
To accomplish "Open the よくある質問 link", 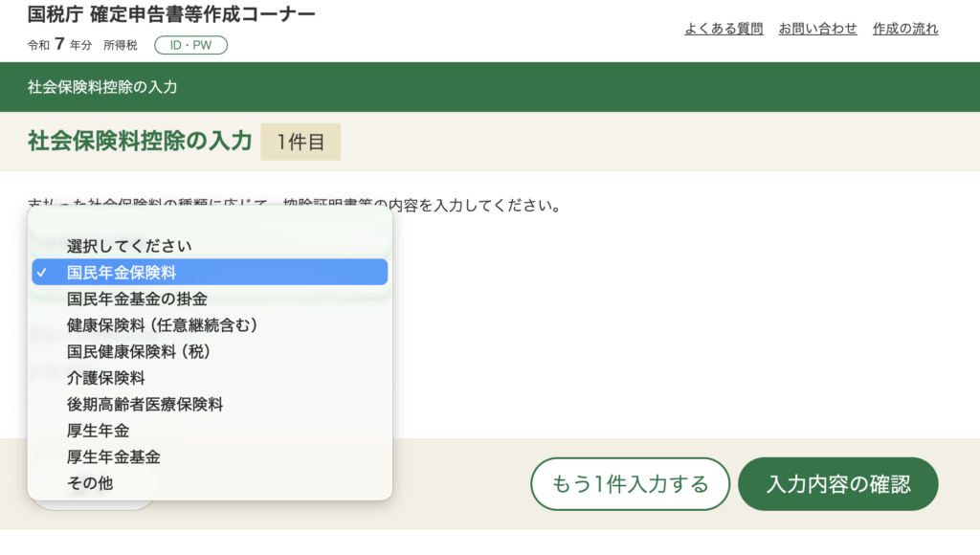I will [724, 29].
